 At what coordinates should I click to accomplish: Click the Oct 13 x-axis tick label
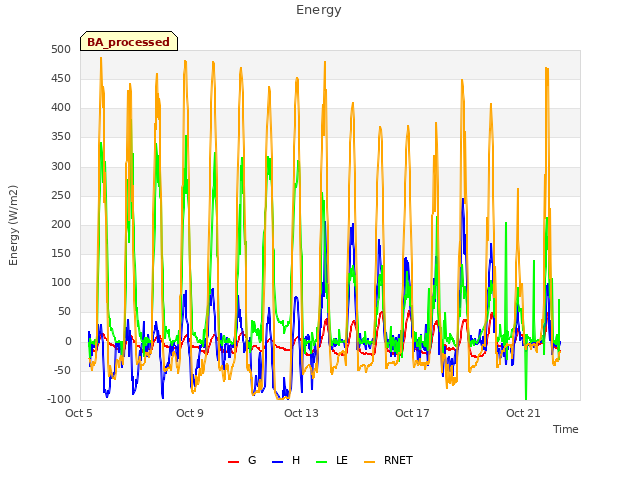[x=301, y=413]
